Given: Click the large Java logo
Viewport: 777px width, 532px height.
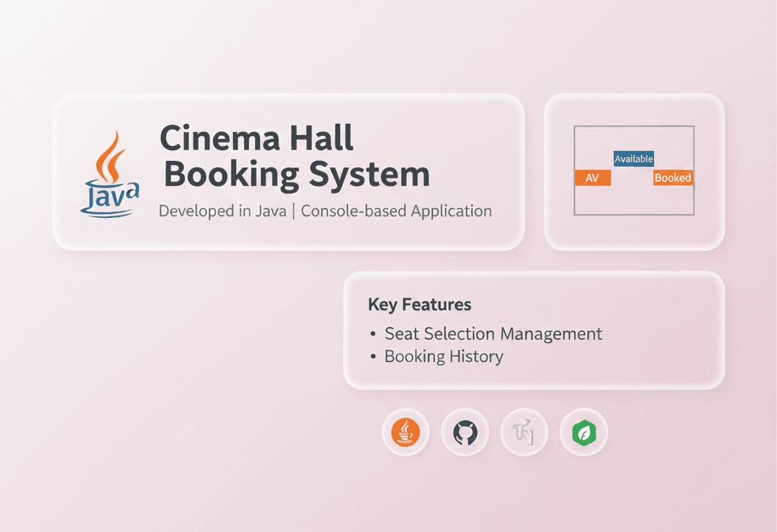Looking at the screenshot, I should (110, 174).
